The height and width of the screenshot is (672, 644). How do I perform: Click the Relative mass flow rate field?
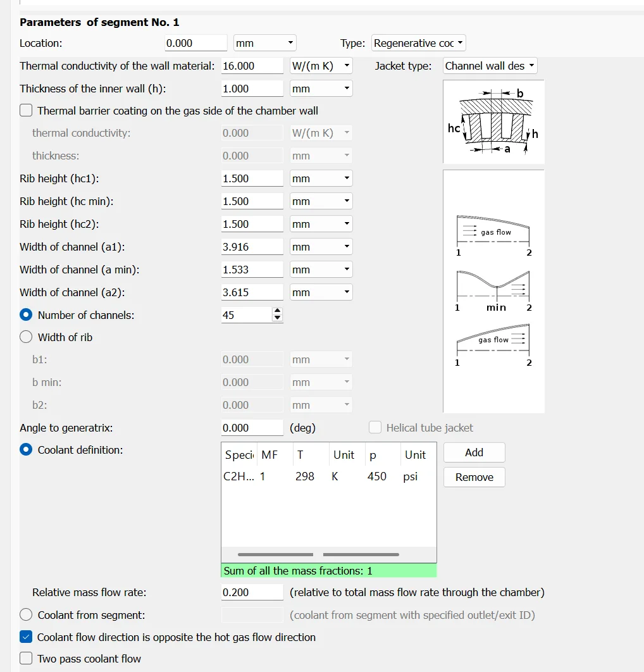(252, 592)
